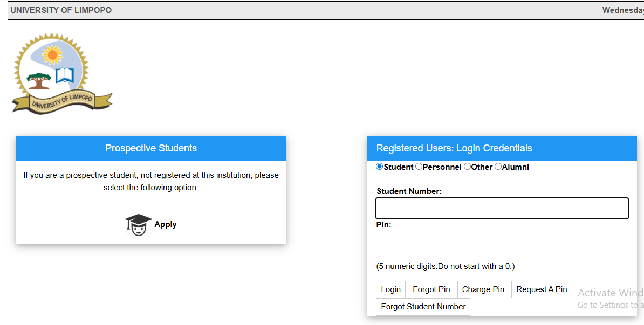This screenshot has width=644, height=325.
Task: Click the Student Number field label
Action: click(409, 191)
